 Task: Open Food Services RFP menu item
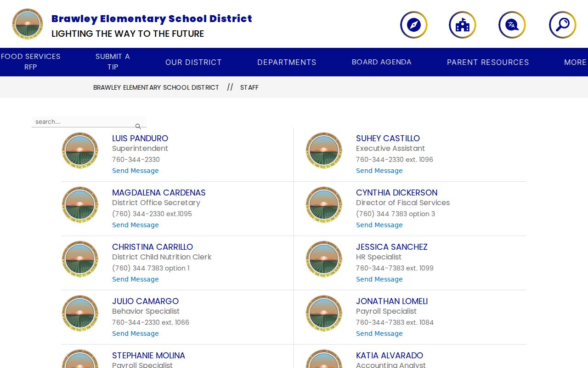pyautogui.click(x=31, y=62)
